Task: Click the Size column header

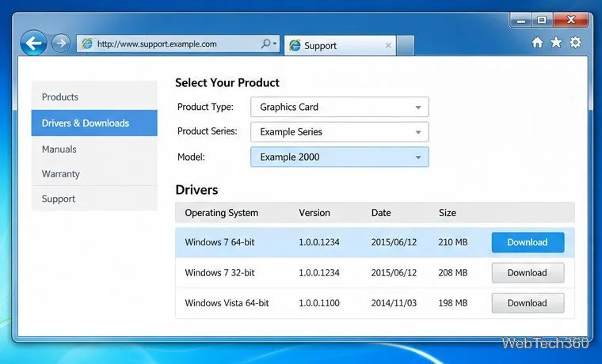Action: [x=448, y=213]
